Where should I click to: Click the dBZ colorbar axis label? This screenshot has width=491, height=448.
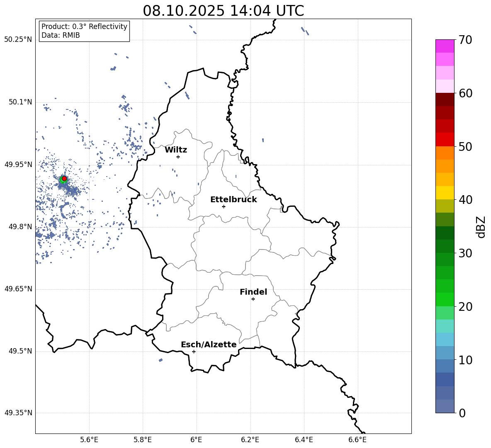coord(481,227)
